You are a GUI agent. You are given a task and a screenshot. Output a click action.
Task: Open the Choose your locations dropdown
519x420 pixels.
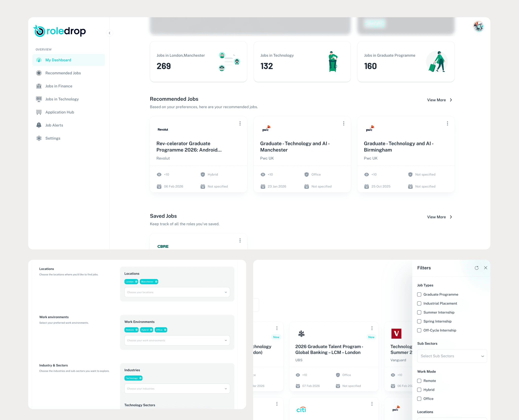(177, 292)
